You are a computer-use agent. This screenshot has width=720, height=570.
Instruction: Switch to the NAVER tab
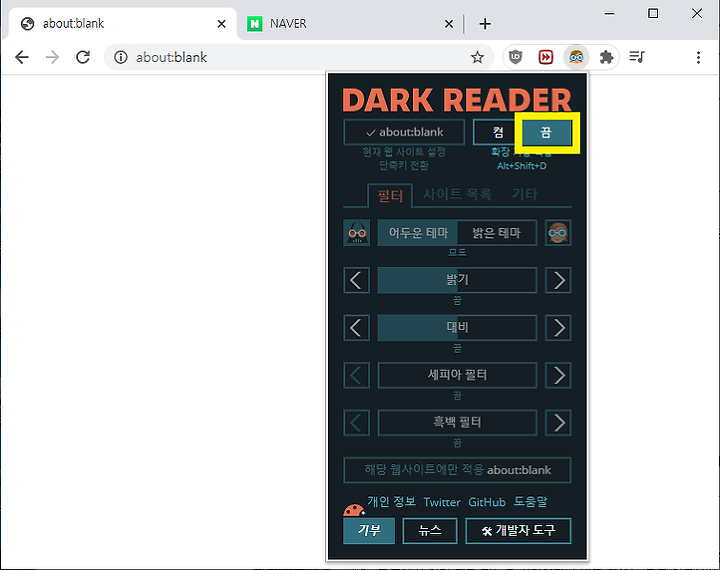click(350, 23)
